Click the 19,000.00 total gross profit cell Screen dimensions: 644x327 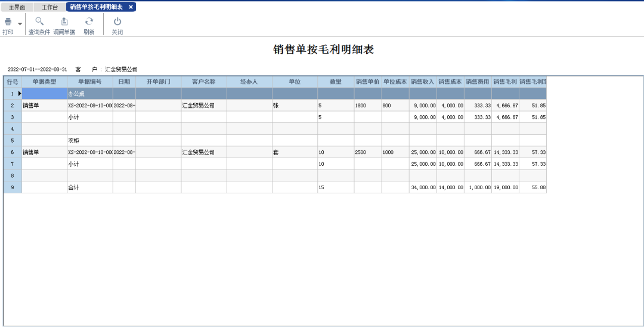(x=505, y=187)
